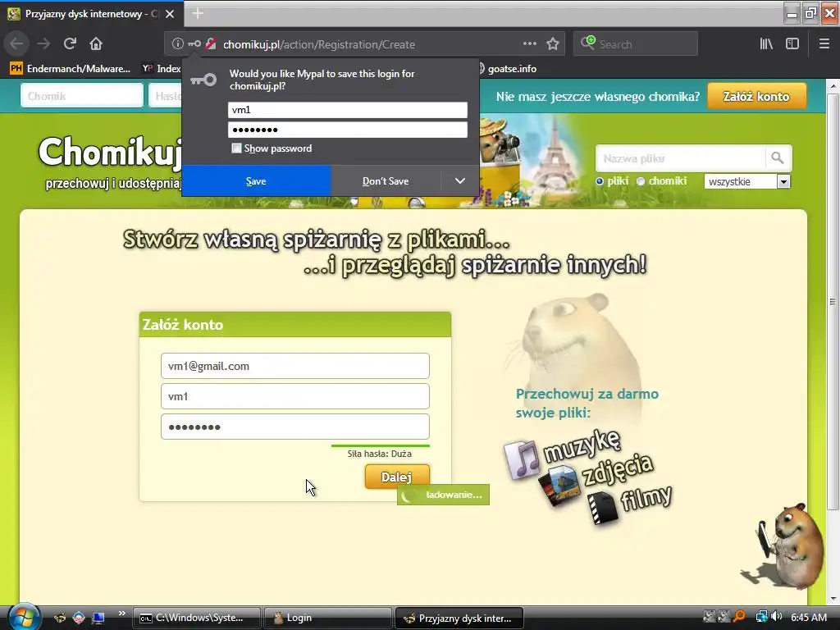840x630 pixels.
Task: Switch to C:\Windows\Syste... taskbar item
Action: point(197,619)
